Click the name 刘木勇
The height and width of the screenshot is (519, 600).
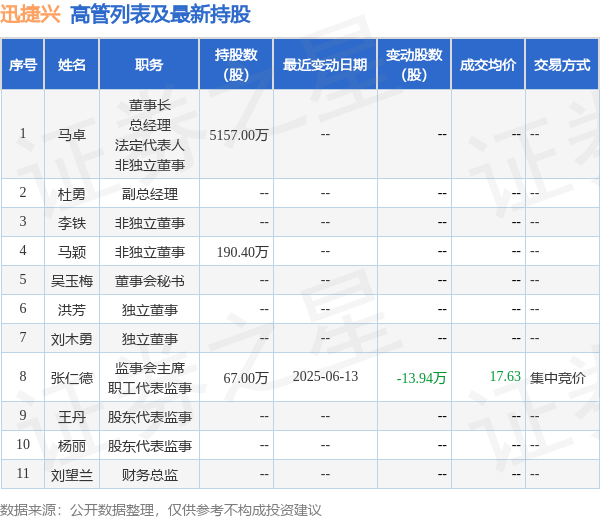pyautogui.click(x=72, y=339)
